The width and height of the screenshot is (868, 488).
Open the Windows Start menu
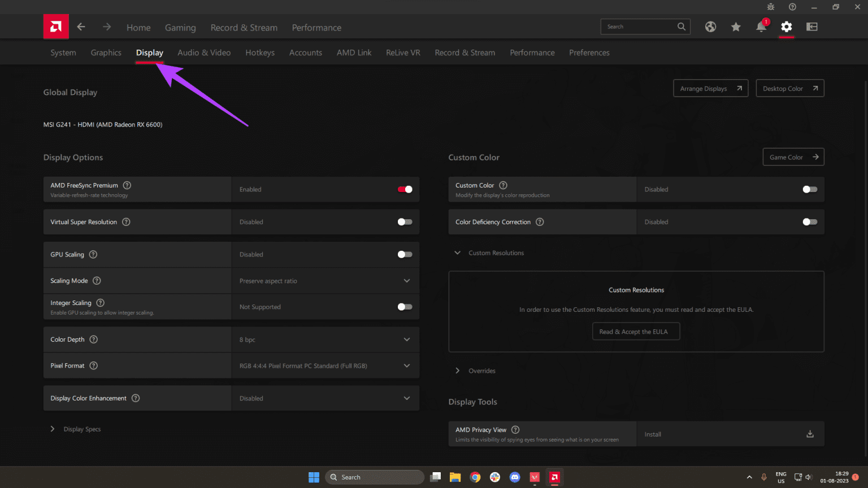[314, 477]
